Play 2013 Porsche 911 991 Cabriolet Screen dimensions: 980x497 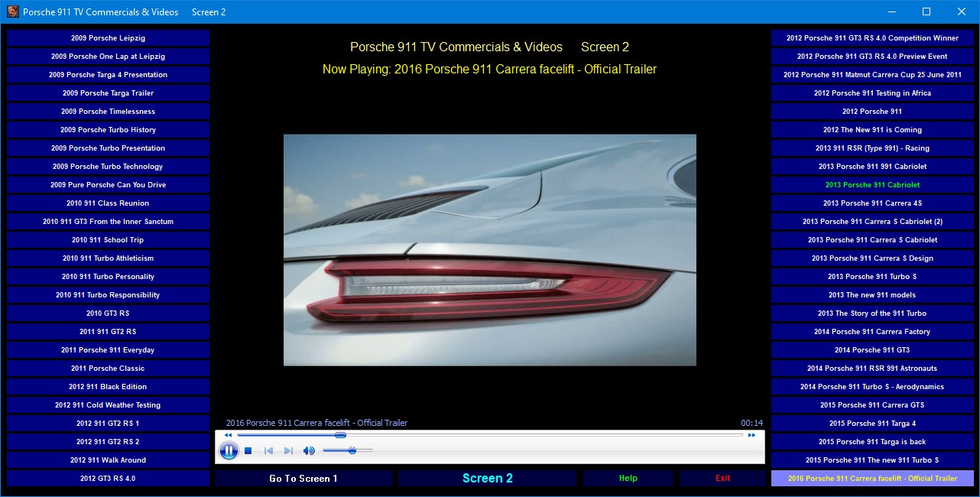872,167
